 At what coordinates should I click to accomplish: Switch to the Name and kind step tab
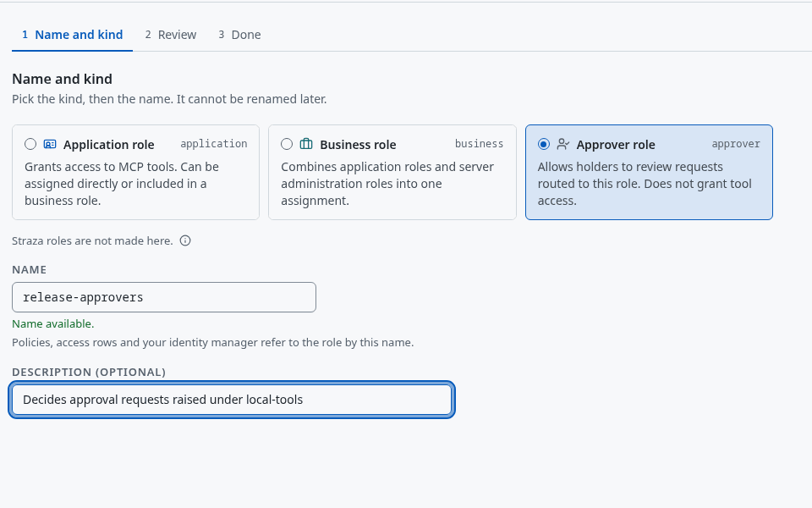(x=72, y=35)
